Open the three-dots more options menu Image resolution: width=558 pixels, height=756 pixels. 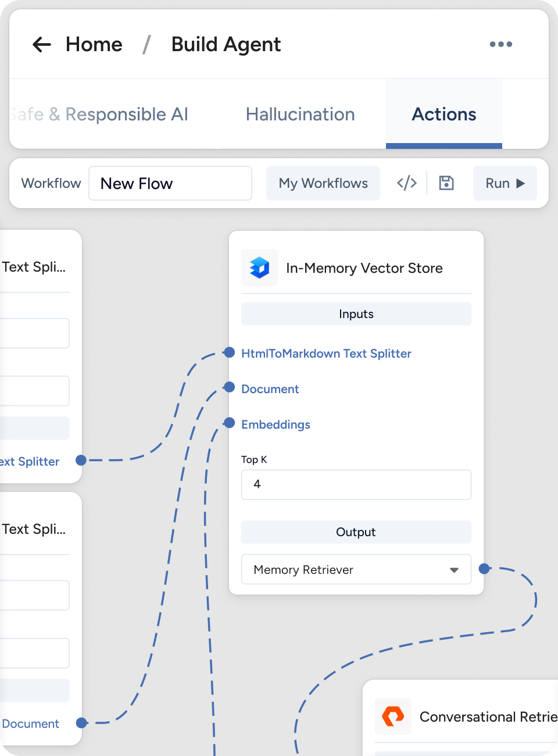click(500, 44)
